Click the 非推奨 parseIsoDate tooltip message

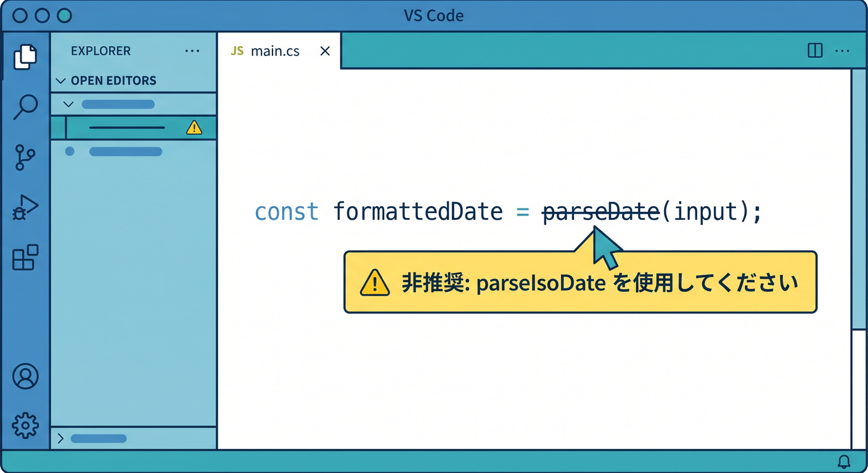click(600, 283)
